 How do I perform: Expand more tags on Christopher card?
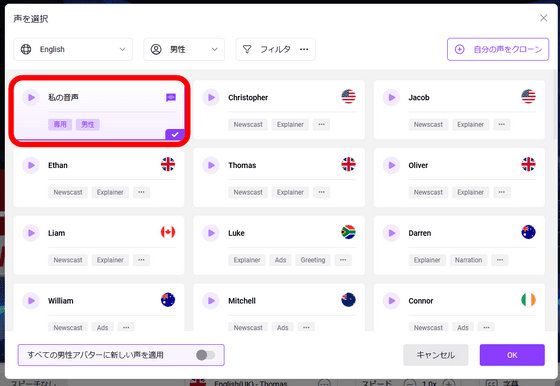coord(321,124)
